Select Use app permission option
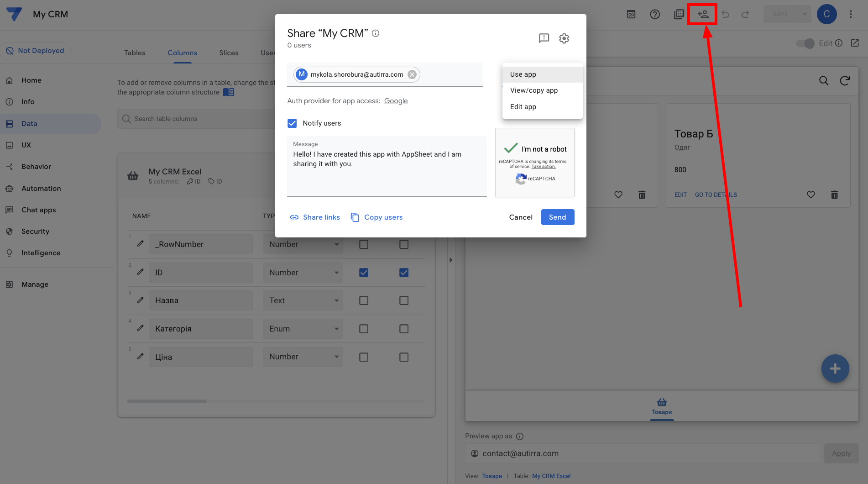This screenshot has width=868, height=484. pyautogui.click(x=542, y=74)
